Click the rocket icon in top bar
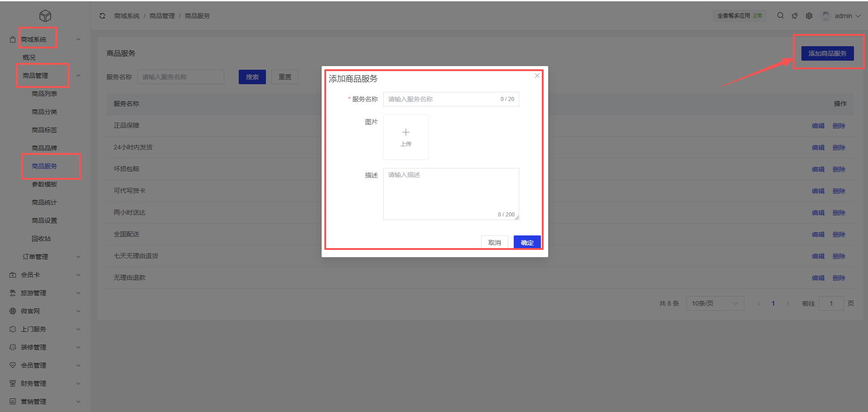The image size is (868, 412). pyautogui.click(x=795, y=16)
